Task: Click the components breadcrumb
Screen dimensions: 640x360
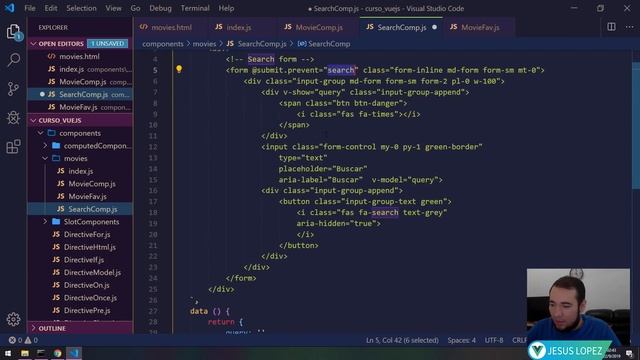Action: point(162,44)
